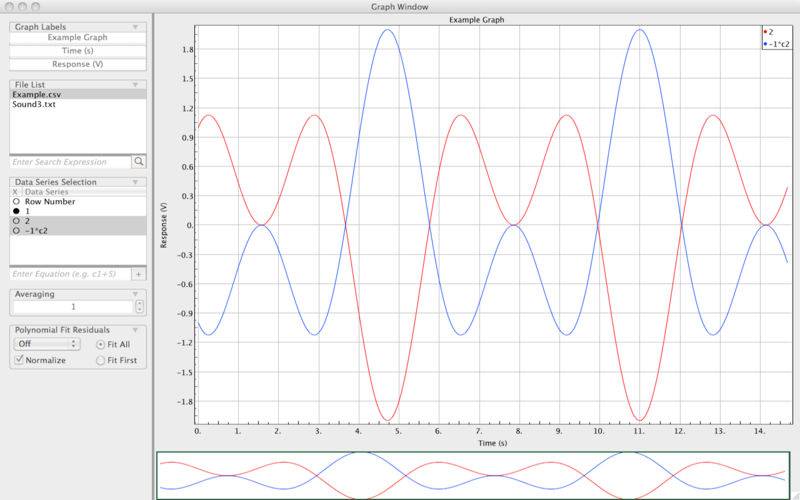Open the polynomial fit Off dropdown
The width and height of the screenshot is (800, 500).
(x=46, y=344)
